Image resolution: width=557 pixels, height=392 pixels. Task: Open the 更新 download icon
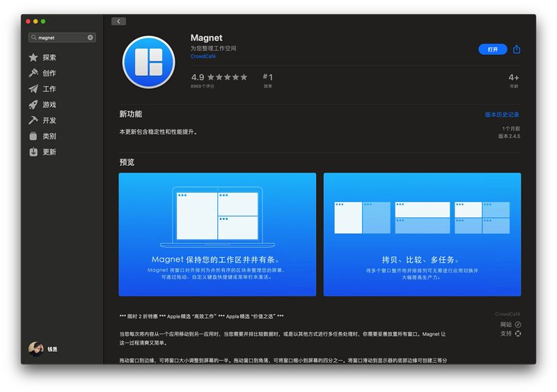pyautogui.click(x=33, y=152)
